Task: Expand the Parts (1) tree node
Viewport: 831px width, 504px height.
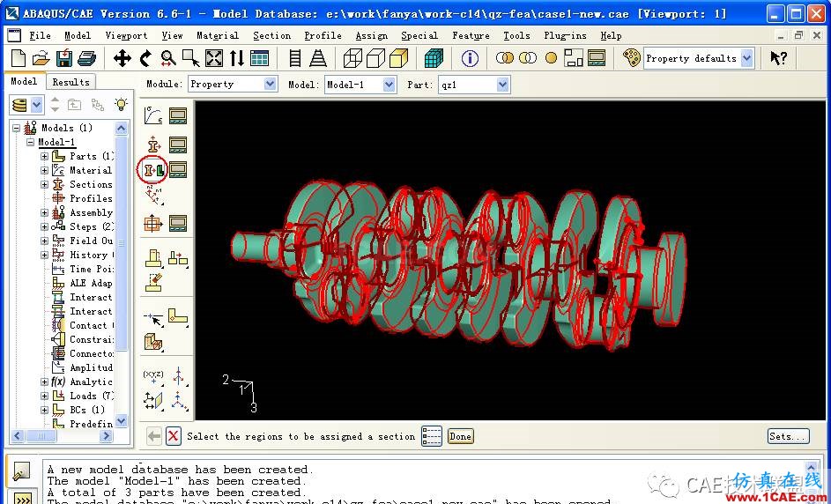Action: [x=45, y=156]
